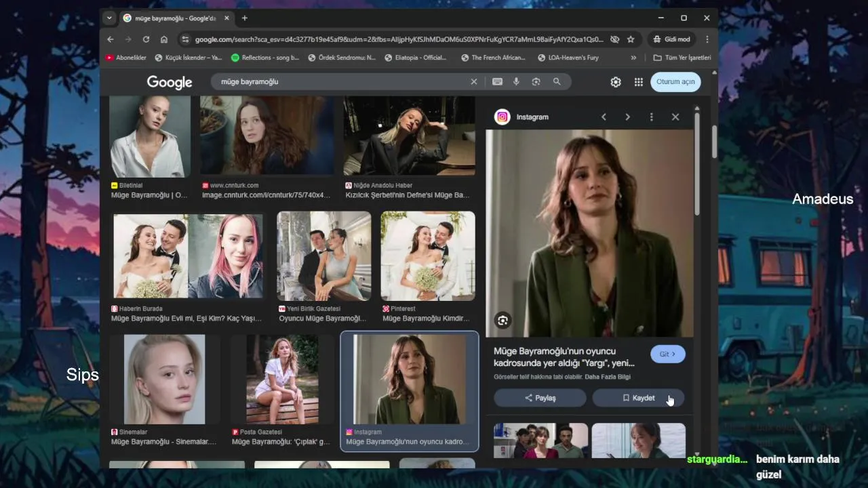Open the www.cnnturk.com image result
Screen dimensions: 868x488
pos(267,135)
